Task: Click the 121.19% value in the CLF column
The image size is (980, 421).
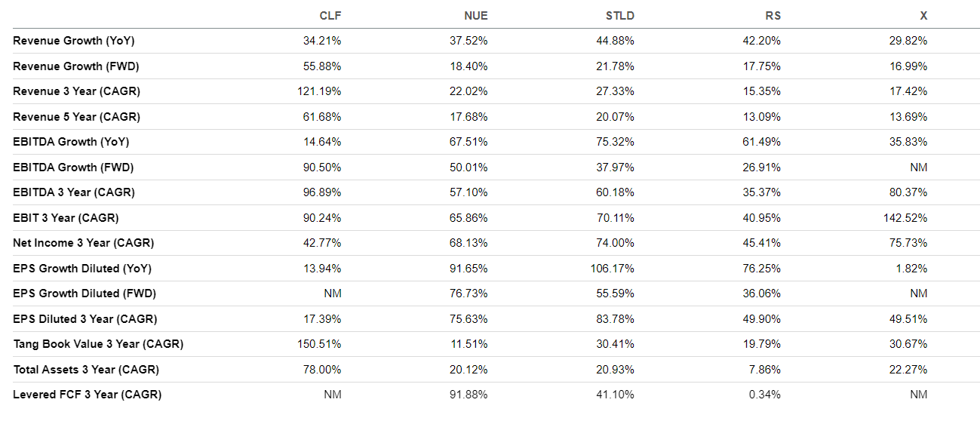Action: [x=319, y=91]
